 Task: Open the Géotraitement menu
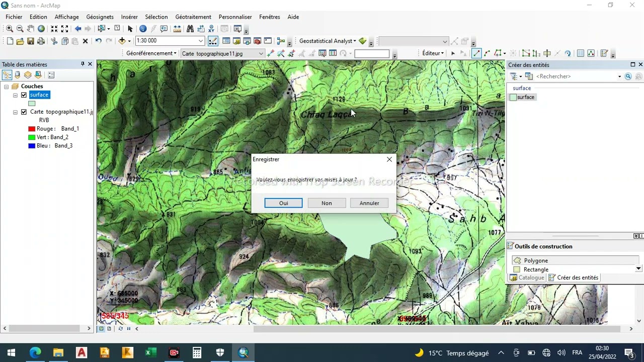[193, 17]
